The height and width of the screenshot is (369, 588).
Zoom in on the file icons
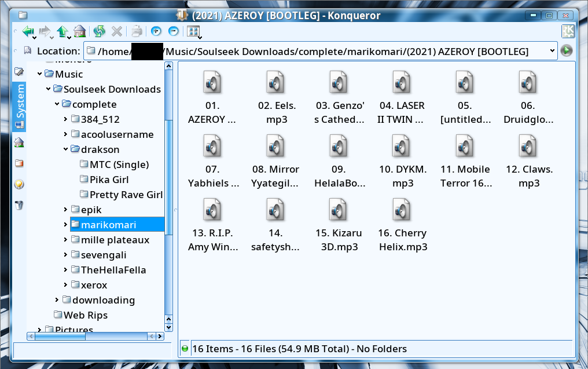tap(156, 31)
